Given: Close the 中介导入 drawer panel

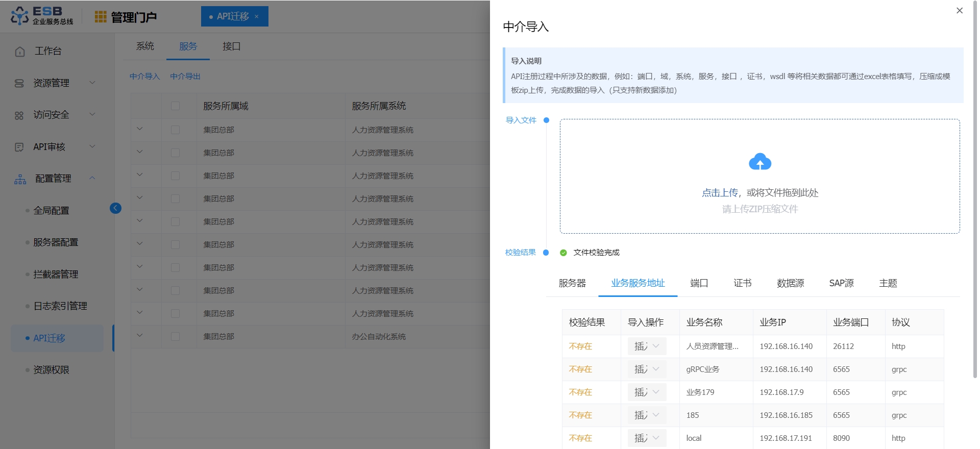Looking at the screenshot, I should coord(959,11).
